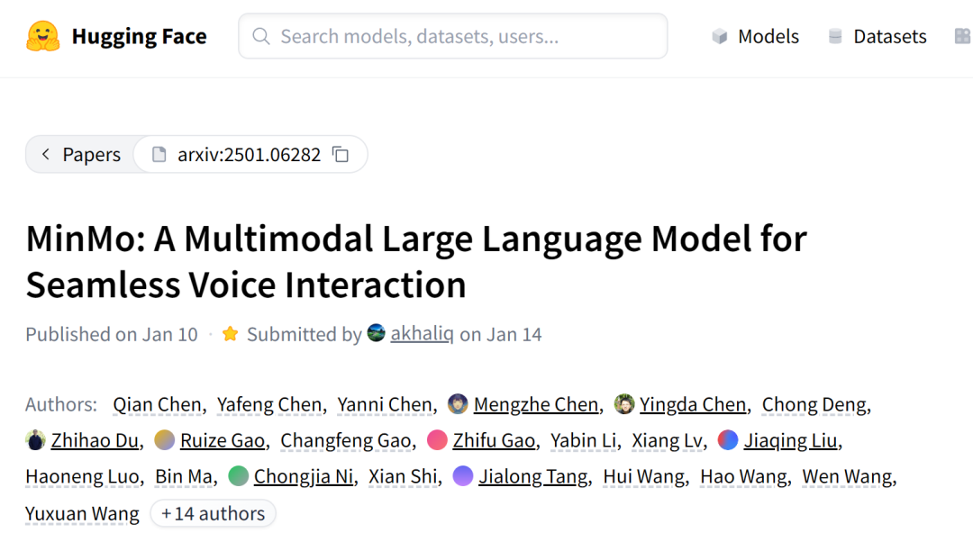Viewport: 973px width, 560px height.
Task: Click Zhihao Du's avatar
Action: tap(36, 439)
